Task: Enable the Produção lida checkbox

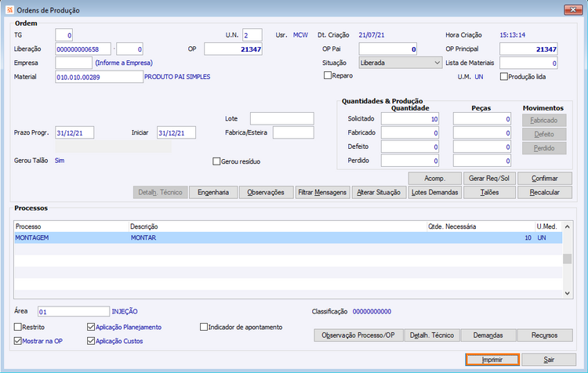Action: point(503,77)
